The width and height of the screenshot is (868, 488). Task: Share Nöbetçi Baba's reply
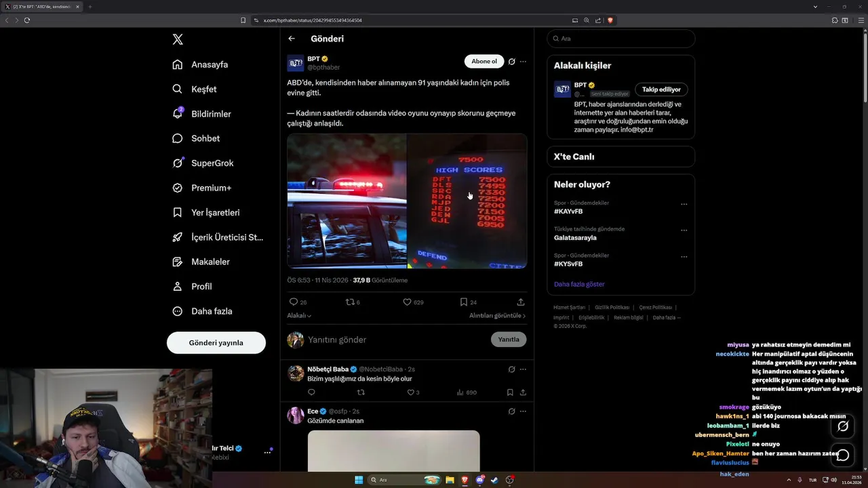point(523,392)
